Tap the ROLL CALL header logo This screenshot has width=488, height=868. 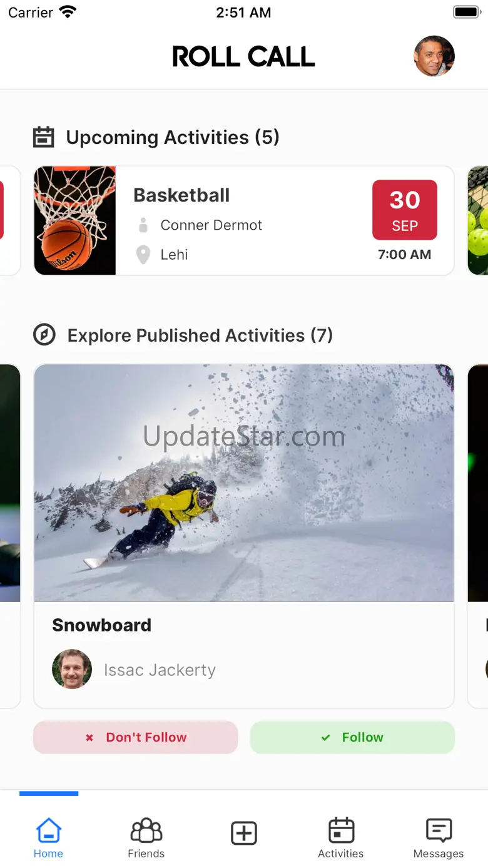coord(243,57)
